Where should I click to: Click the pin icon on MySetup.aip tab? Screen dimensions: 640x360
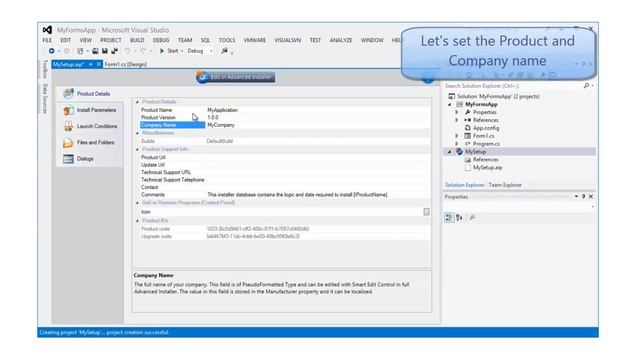click(91, 64)
